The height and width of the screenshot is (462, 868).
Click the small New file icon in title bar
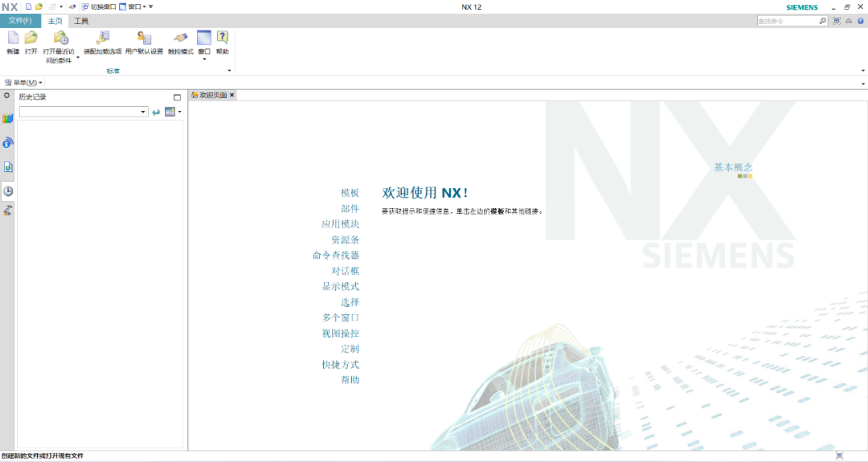click(28, 6)
